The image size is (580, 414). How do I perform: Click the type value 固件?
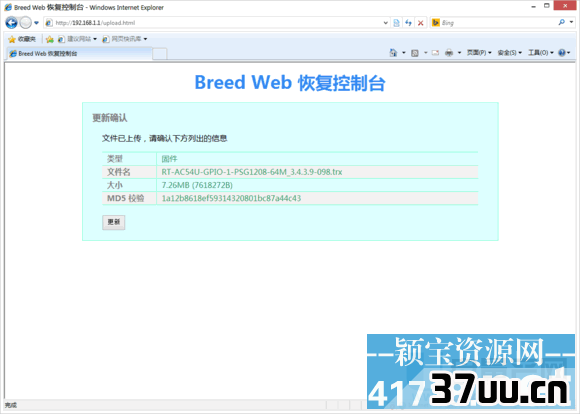(x=169, y=159)
